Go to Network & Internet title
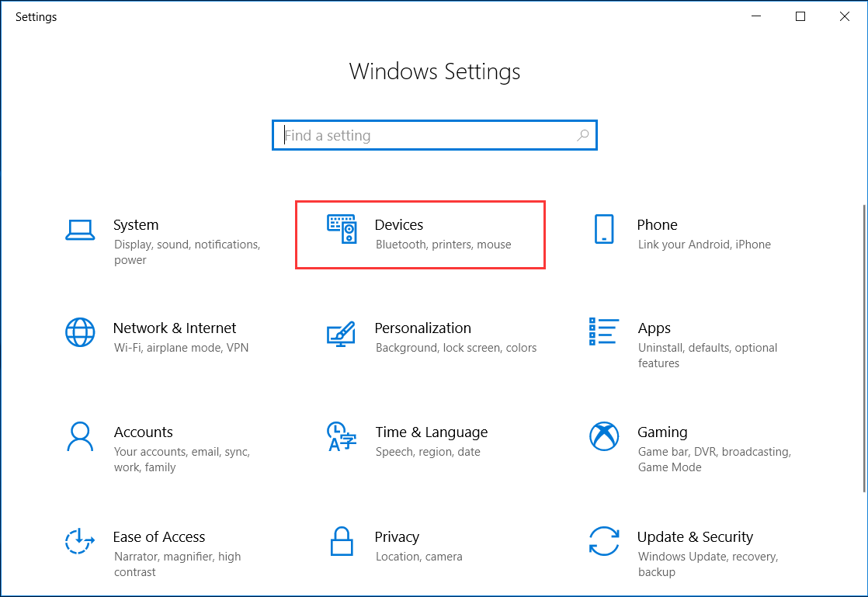This screenshot has width=868, height=597. point(175,328)
